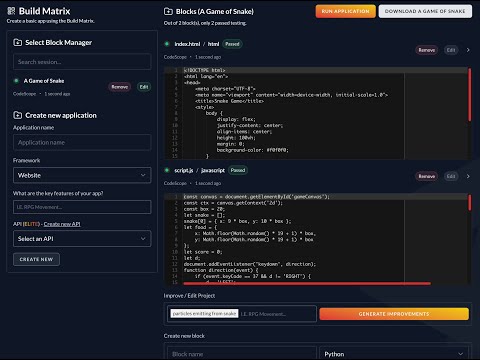The width and height of the screenshot is (480, 360).
Task: Remove the A Game of Snake session
Action: click(120, 87)
